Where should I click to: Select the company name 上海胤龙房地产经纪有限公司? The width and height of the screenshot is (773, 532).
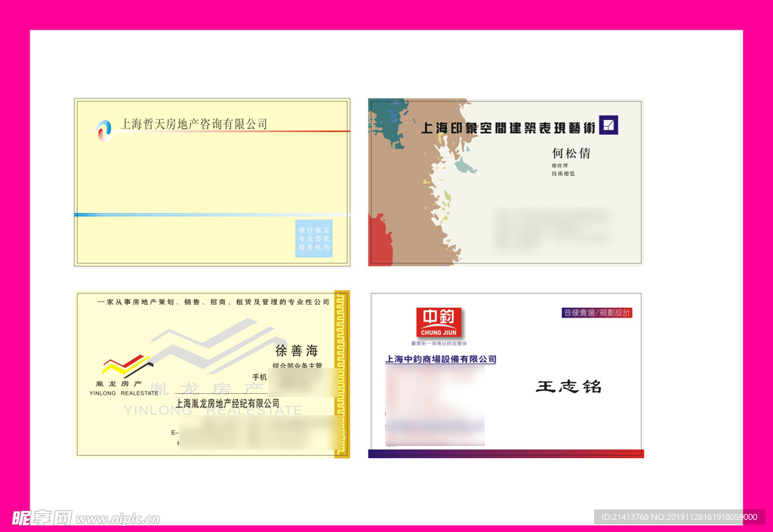tap(228, 404)
